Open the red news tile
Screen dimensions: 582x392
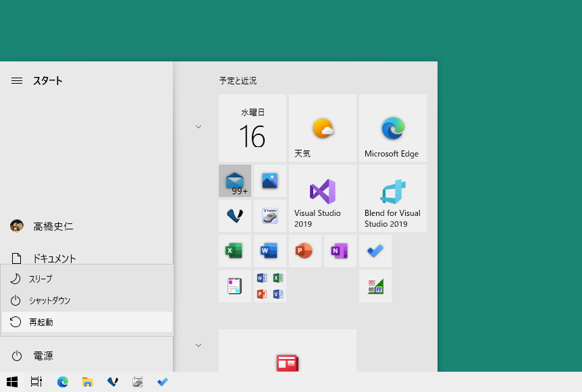click(288, 350)
